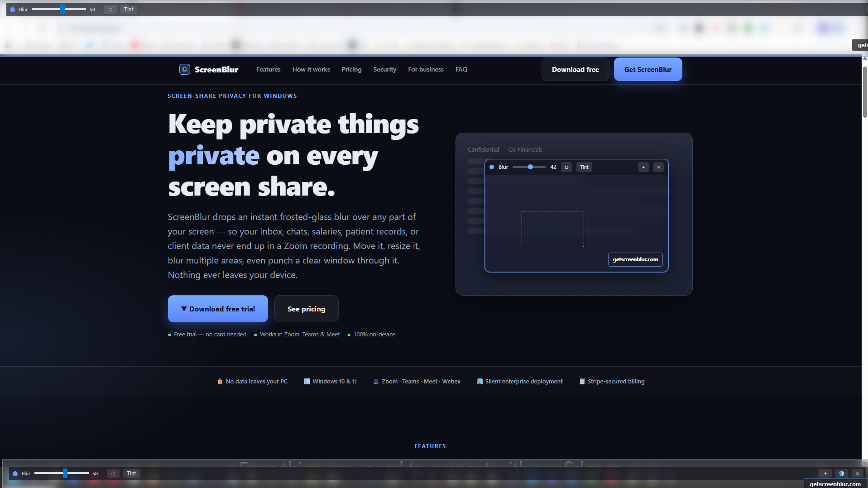Click 'SCREEN-SHARE PRIVACY FOR WINDOWS' tagline
Screen dimensions: 868x488
coord(232,96)
